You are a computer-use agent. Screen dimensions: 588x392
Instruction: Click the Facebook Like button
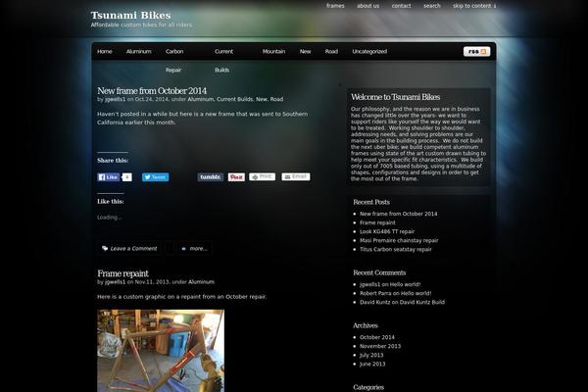click(109, 177)
